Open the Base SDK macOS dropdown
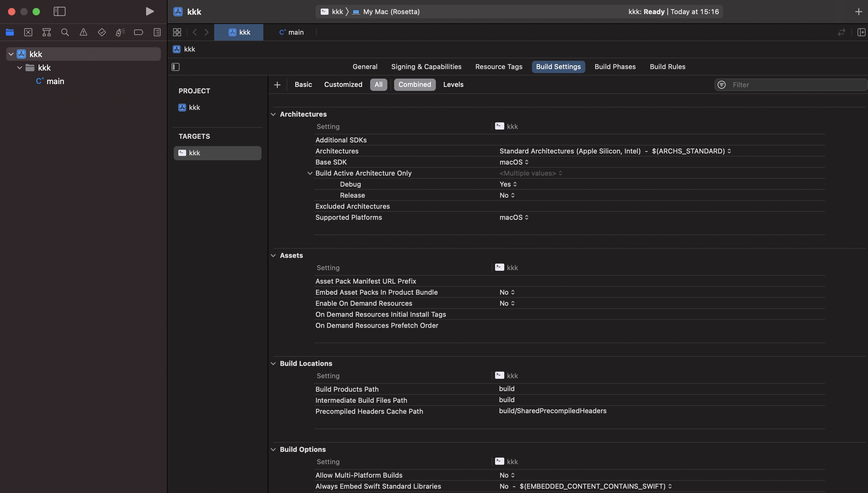Image resolution: width=868 pixels, height=493 pixels. click(x=514, y=162)
